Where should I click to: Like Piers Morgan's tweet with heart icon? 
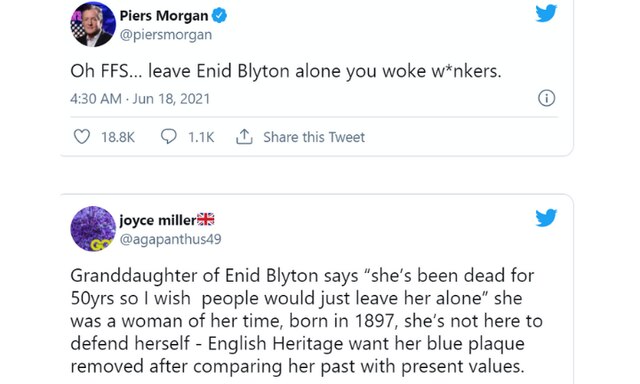(82, 137)
